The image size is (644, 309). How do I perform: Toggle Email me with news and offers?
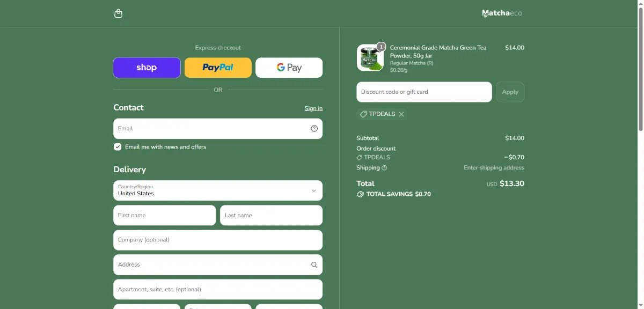[x=118, y=147]
